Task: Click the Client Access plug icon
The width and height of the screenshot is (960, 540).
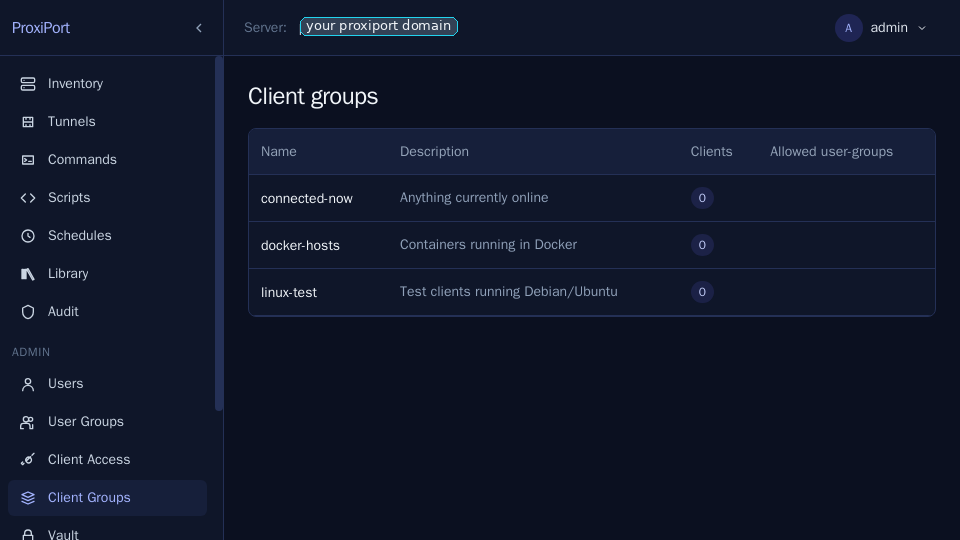Action: click(x=28, y=460)
